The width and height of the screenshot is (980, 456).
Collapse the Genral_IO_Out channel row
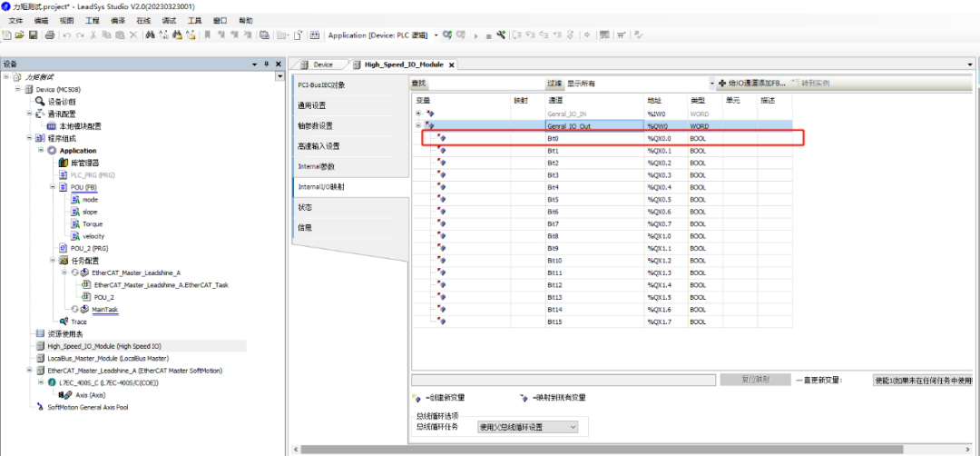[x=418, y=125]
